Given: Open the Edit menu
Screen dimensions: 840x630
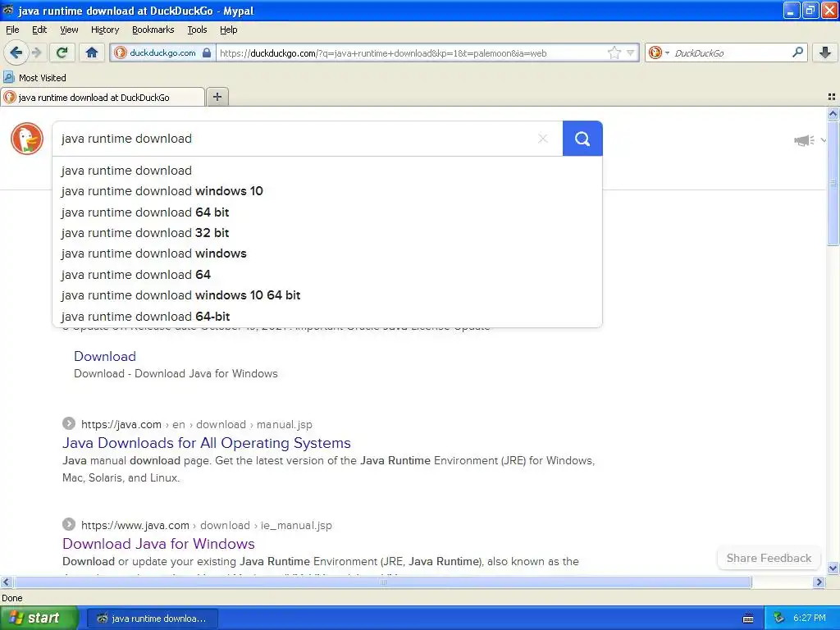Looking at the screenshot, I should [39, 30].
